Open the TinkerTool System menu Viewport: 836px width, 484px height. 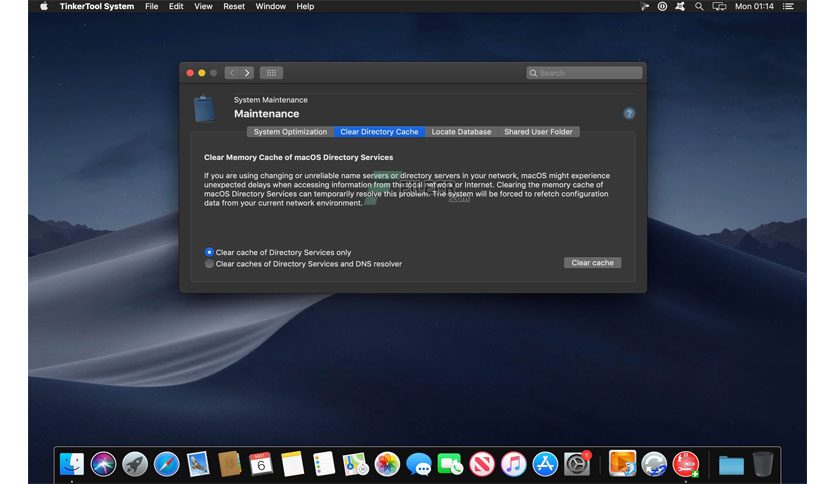coord(97,6)
